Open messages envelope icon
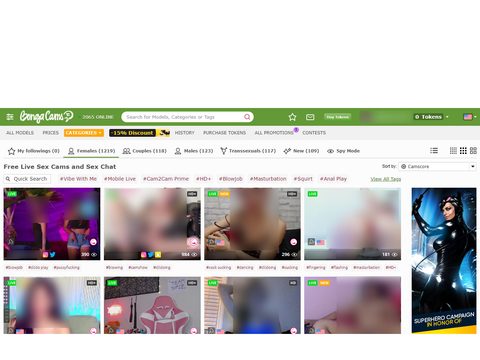 (x=310, y=117)
